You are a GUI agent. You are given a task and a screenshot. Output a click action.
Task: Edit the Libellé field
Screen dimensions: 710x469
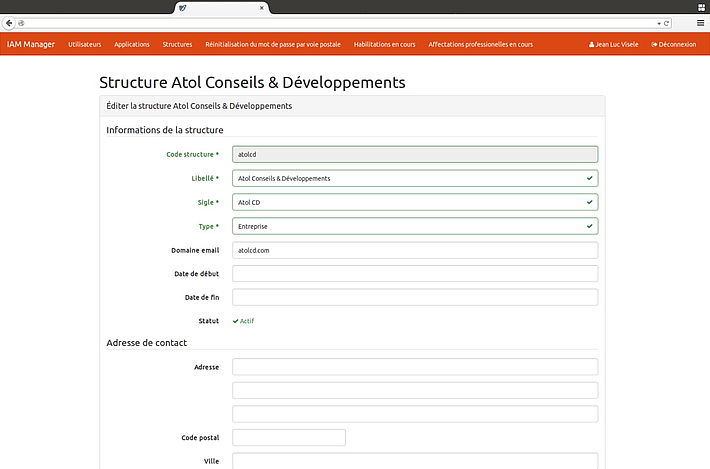pyautogui.click(x=415, y=178)
